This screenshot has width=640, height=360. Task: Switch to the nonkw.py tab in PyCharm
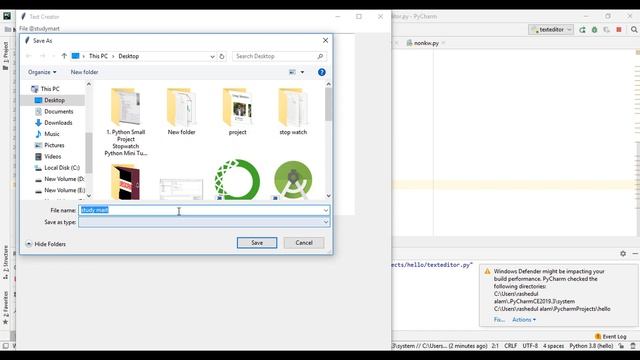click(x=426, y=43)
